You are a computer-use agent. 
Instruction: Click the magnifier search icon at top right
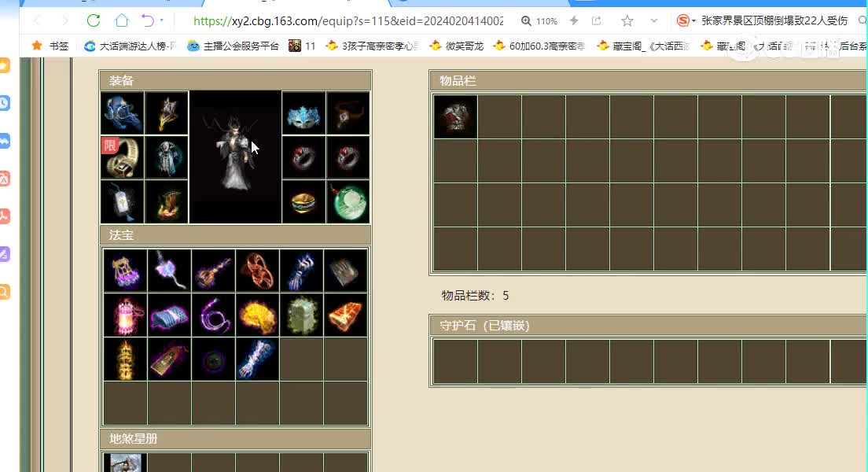[x=862, y=21]
